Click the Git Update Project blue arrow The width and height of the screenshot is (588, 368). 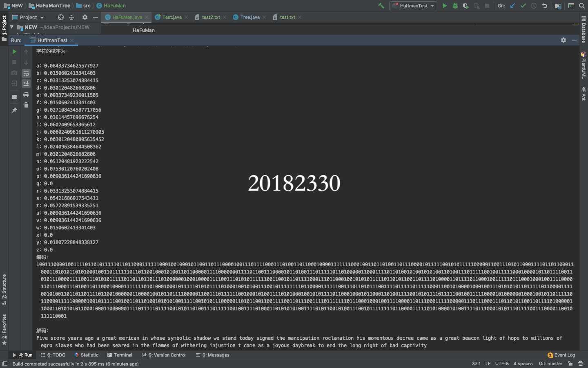tap(512, 6)
